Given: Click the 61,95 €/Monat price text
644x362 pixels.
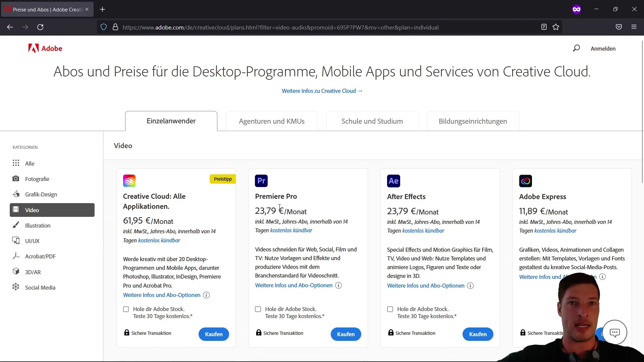Looking at the screenshot, I should (x=148, y=221).
